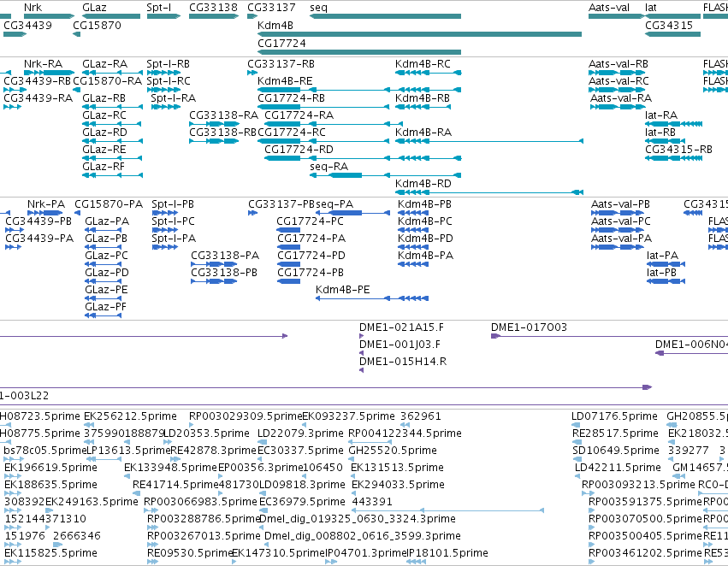This screenshot has width=728, height=566.
Task: Select the CG15870-PA protein label
Action: point(109,204)
